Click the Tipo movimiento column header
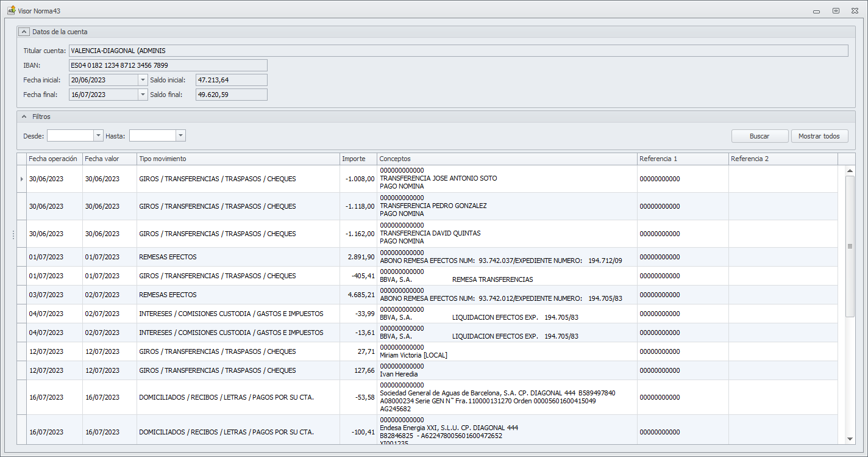 point(238,159)
